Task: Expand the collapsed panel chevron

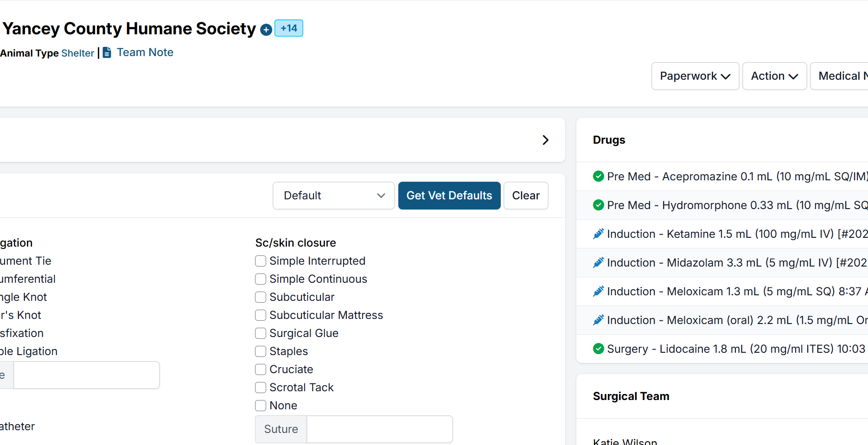Action: [546, 140]
